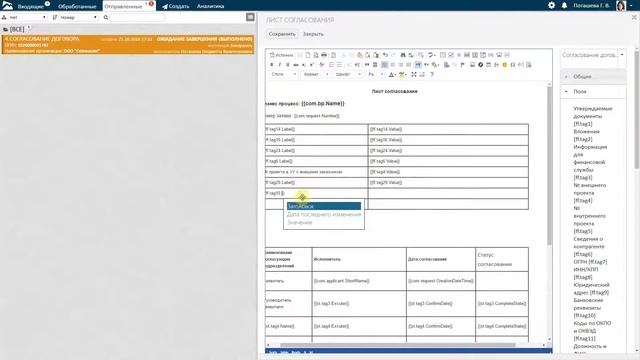
Task: Click the Paste icon in editor toolbar
Action: click(x=360, y=55)
